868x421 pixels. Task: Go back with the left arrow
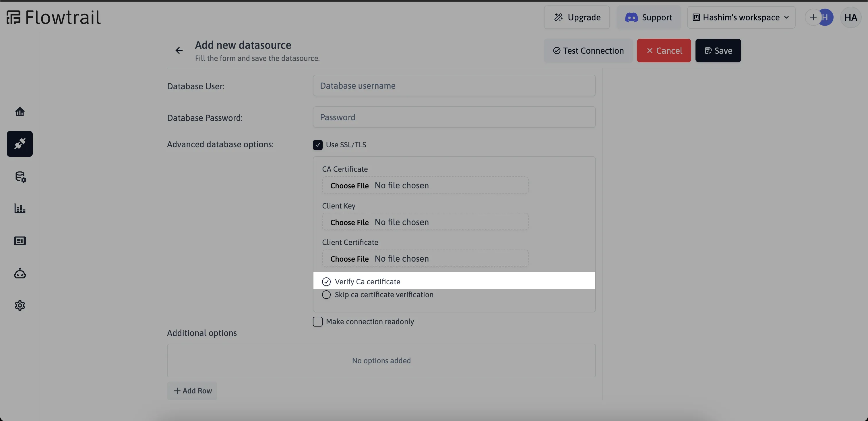pos(179,51)
